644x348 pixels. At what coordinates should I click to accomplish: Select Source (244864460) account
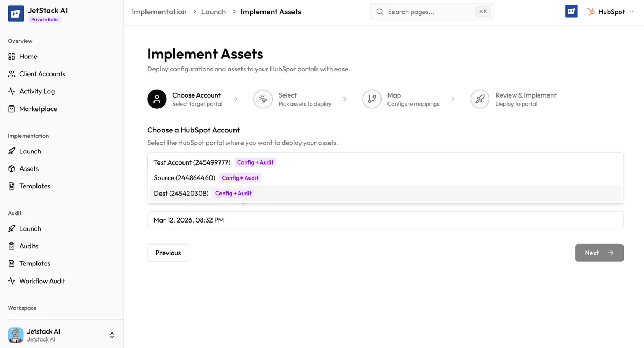(x=184, y=177)
